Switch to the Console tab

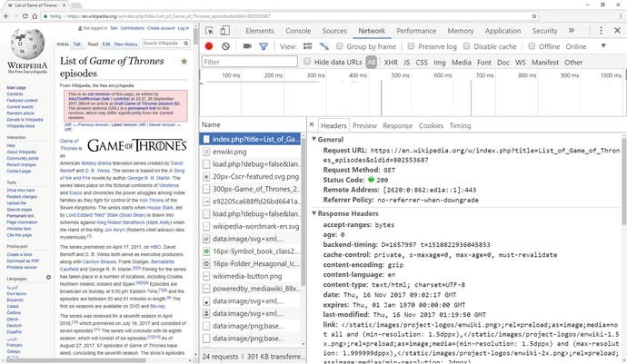(298, 31)
